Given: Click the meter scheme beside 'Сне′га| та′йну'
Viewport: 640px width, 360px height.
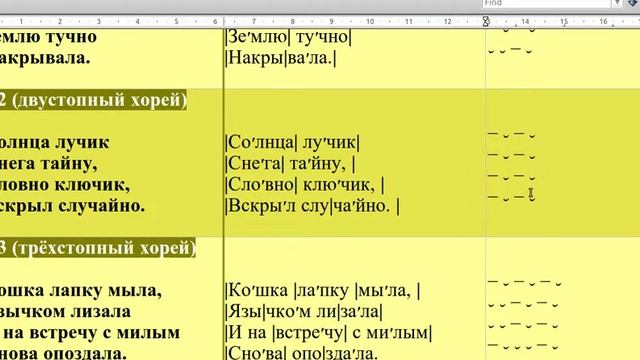Looking at the screenshot, I should pyautogui.click(x=511, y=156).
